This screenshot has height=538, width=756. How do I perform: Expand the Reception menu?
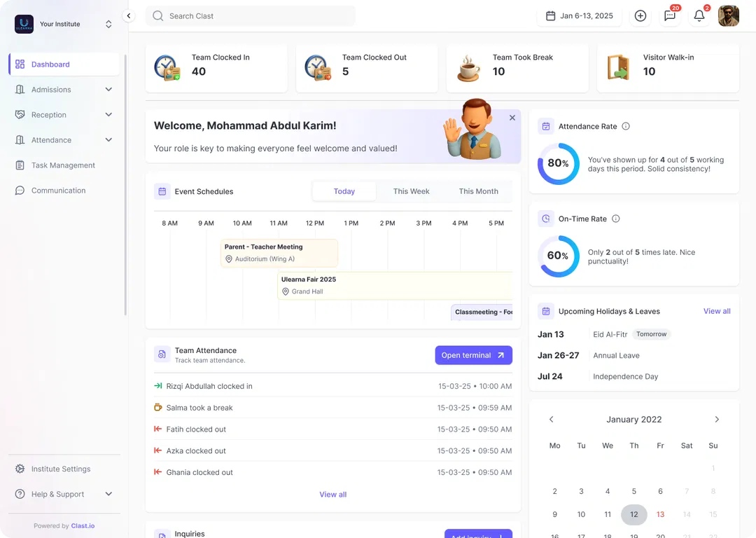click(108, 115)
